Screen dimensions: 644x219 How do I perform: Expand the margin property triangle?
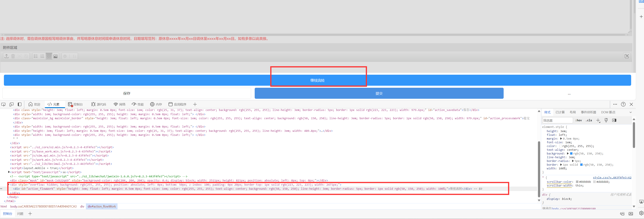click(561, 139)
